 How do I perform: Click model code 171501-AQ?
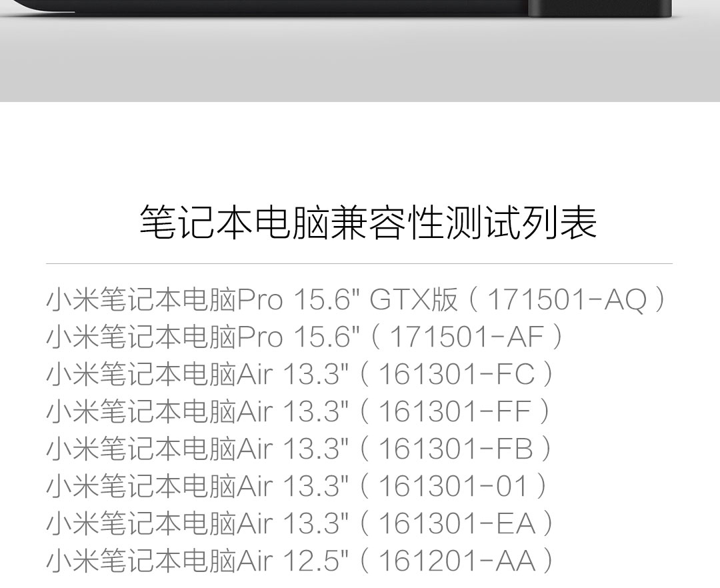[x=567, y=300]
